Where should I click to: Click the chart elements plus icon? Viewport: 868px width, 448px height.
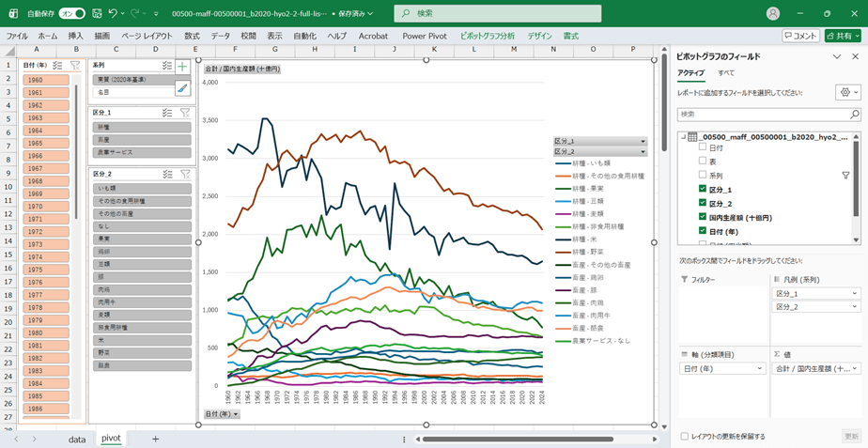point(182,67)
